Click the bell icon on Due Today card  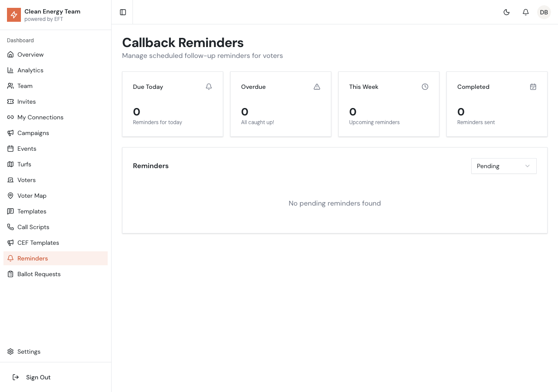(x=208, y=87)
